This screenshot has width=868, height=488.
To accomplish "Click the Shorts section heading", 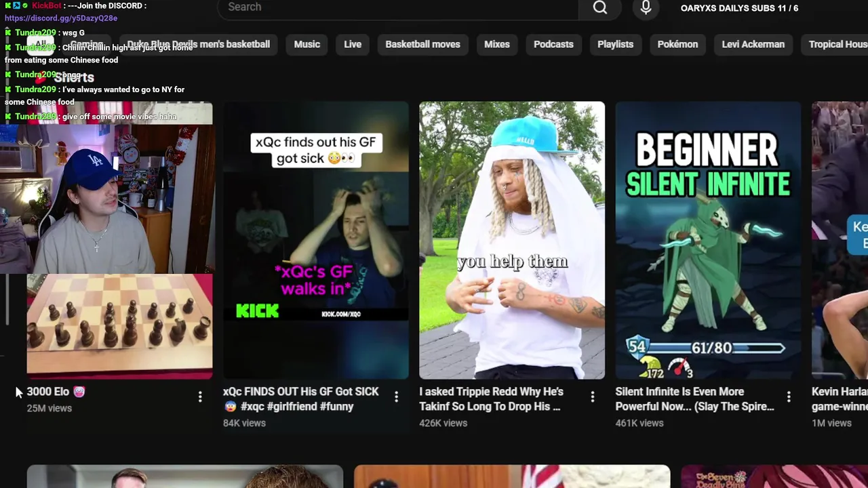I will (74, 77).
